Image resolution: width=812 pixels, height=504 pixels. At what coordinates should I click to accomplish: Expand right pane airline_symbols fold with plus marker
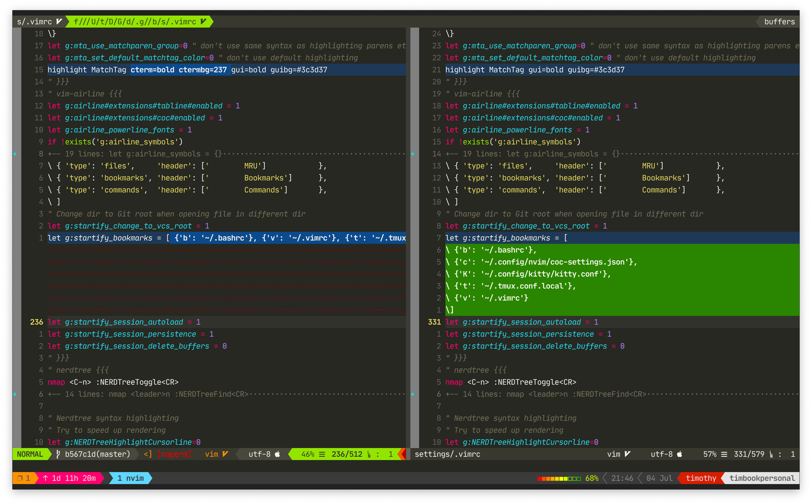(x=413, y=154)
